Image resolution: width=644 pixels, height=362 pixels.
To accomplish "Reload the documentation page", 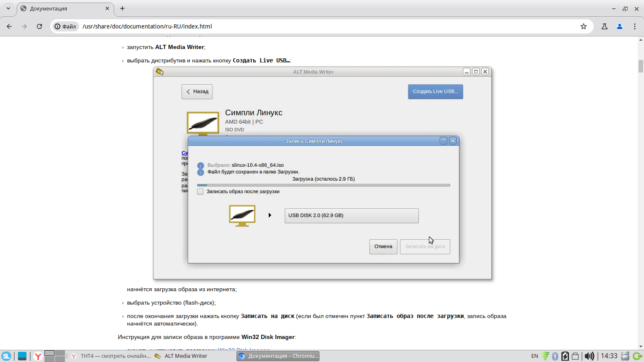I will pos(39,26).
